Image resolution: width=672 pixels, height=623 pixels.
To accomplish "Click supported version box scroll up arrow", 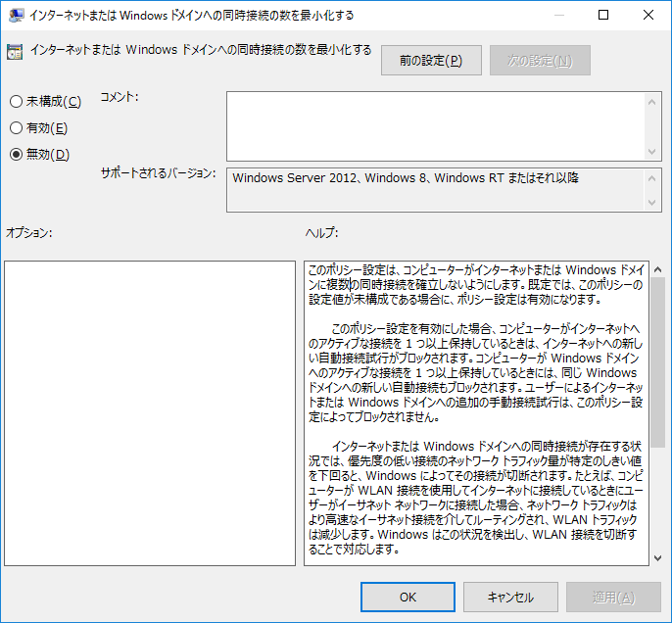I will (651, 178).
